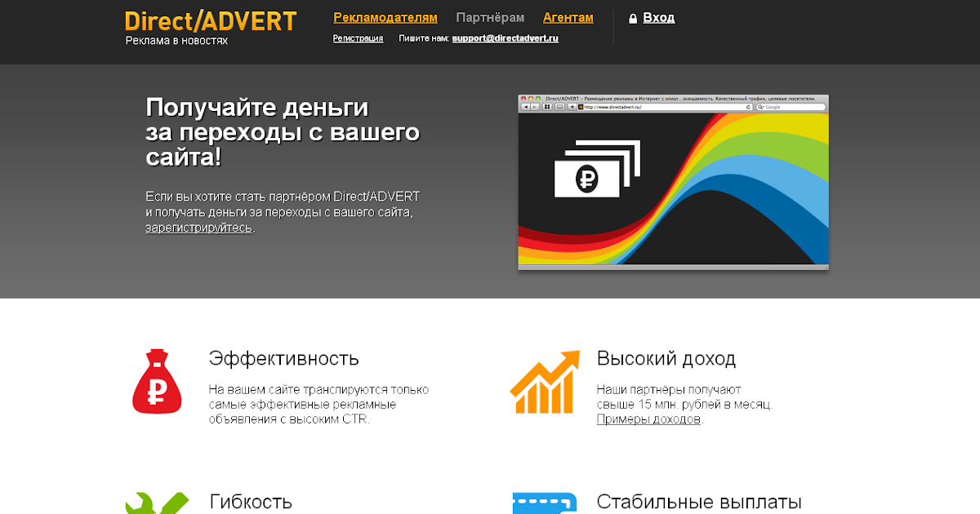Open the Рекламодателям section
This screenshot has height=514, width=980.
385,18
